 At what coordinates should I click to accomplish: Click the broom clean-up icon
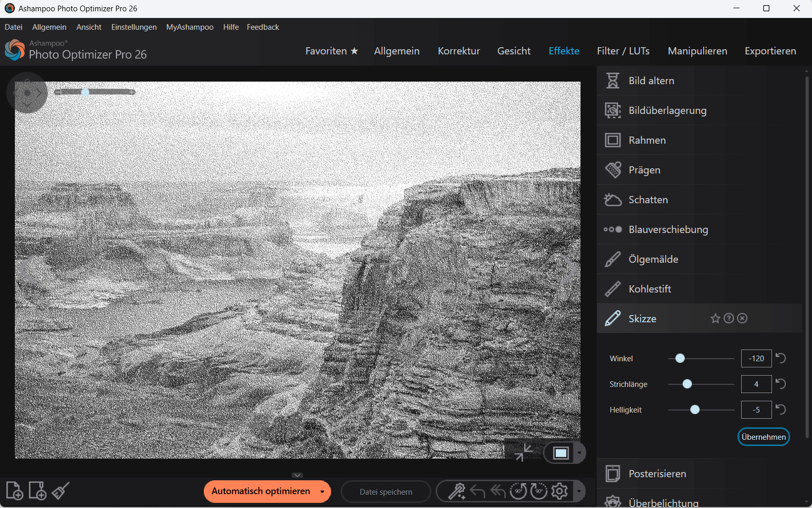(61, 491)
